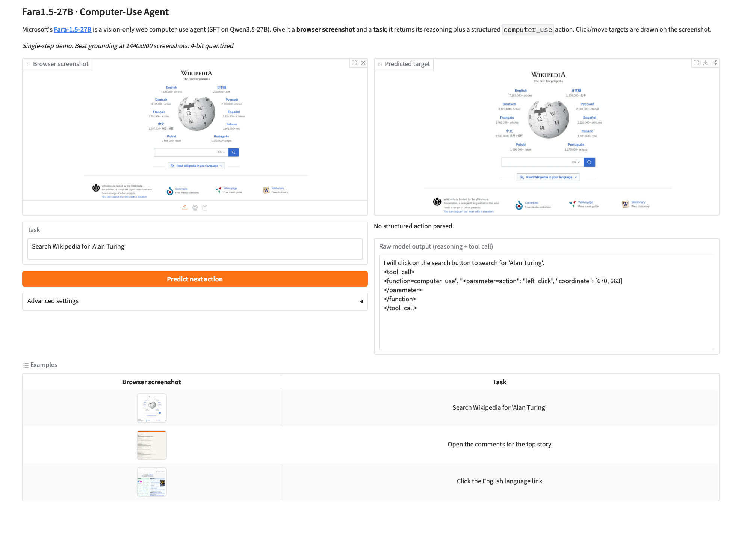The width and height of the screenshot is (756, 537).
Task: Open fullscreen view of the Browser screenshot panel
Action: [x=354, y=63]
